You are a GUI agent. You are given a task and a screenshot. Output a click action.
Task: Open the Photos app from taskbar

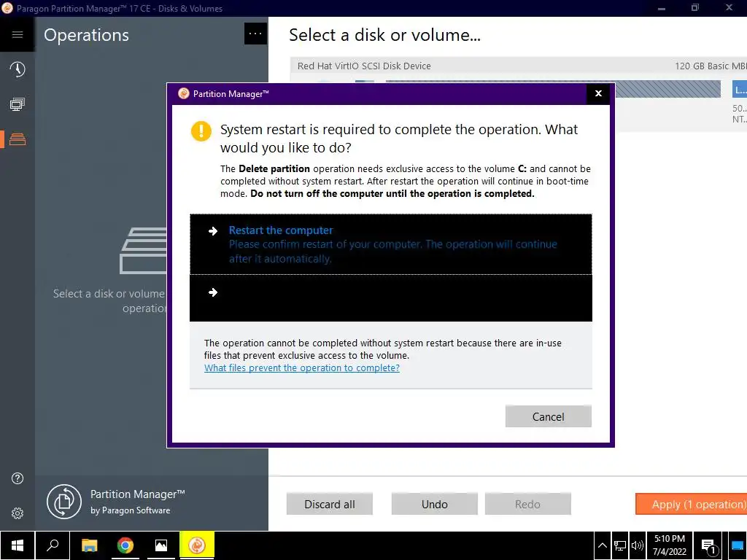pos(161,545)
